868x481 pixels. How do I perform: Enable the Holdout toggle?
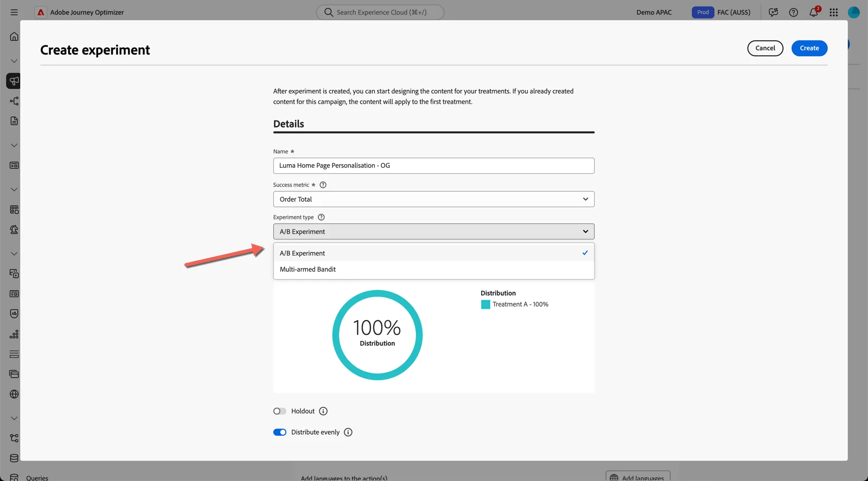pos(280,411)
